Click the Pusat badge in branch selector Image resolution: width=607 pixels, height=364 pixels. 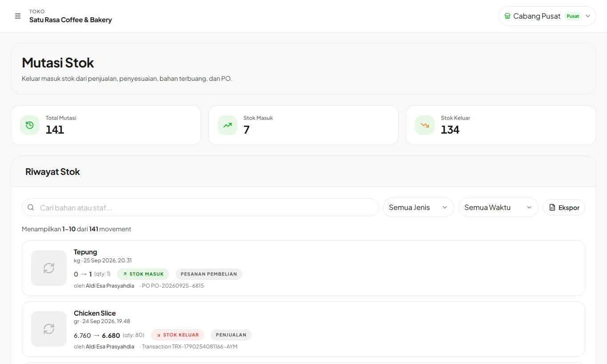[x=573, y=16]
